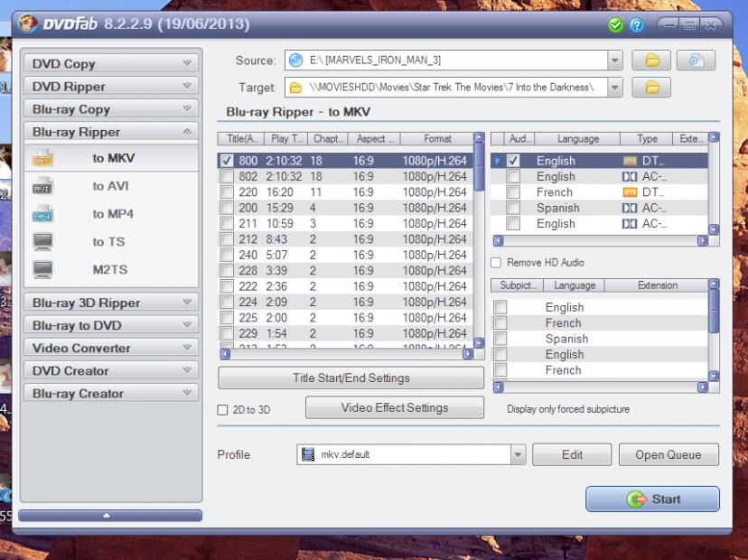Click the disc icon in Source field
The height and width of the screenshot is (560, 748).
coord(295,61)
